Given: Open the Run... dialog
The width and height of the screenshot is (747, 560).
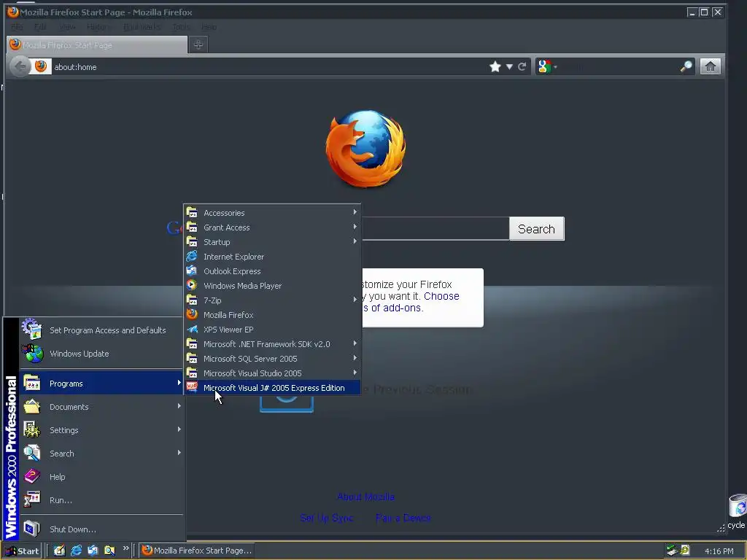Looking at the screenshot, I should click(101, 500).
